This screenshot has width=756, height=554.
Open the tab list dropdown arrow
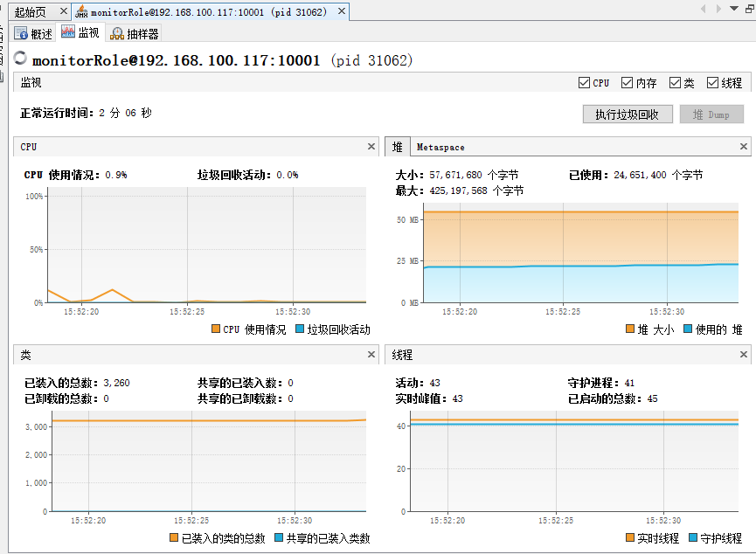click(732, 9)
